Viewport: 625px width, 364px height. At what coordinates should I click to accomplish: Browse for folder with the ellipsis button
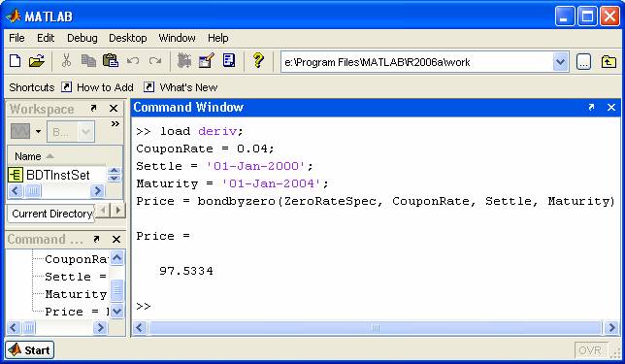583,62
